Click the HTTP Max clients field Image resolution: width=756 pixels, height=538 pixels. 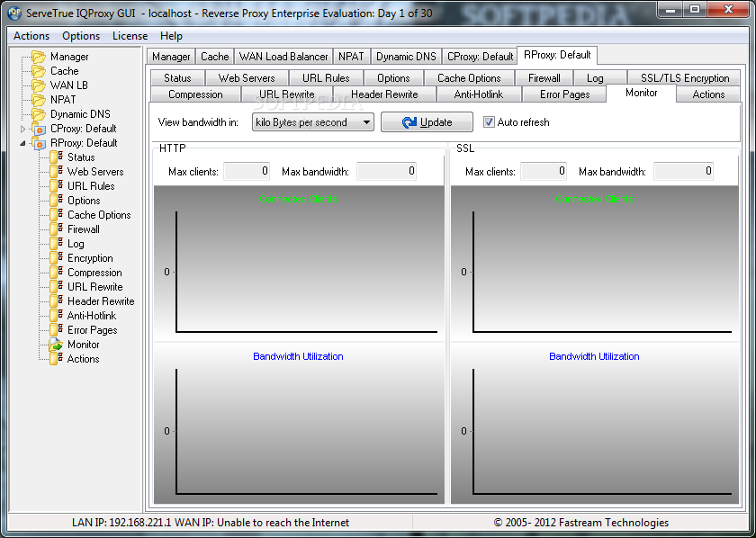click(x=247, y=171)
